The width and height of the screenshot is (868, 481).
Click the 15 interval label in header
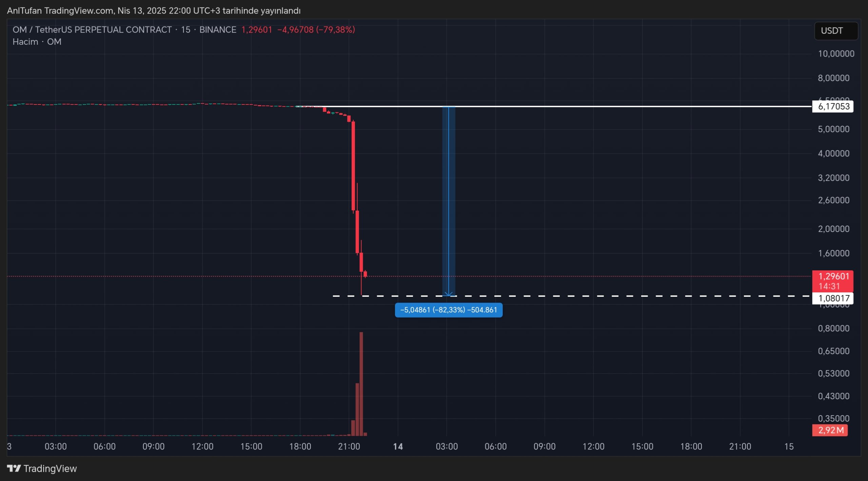185,30
